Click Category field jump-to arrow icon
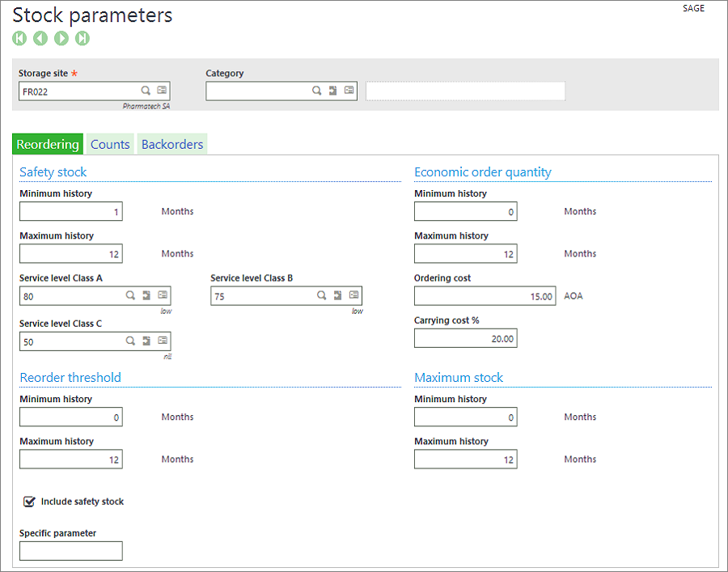 332,91
